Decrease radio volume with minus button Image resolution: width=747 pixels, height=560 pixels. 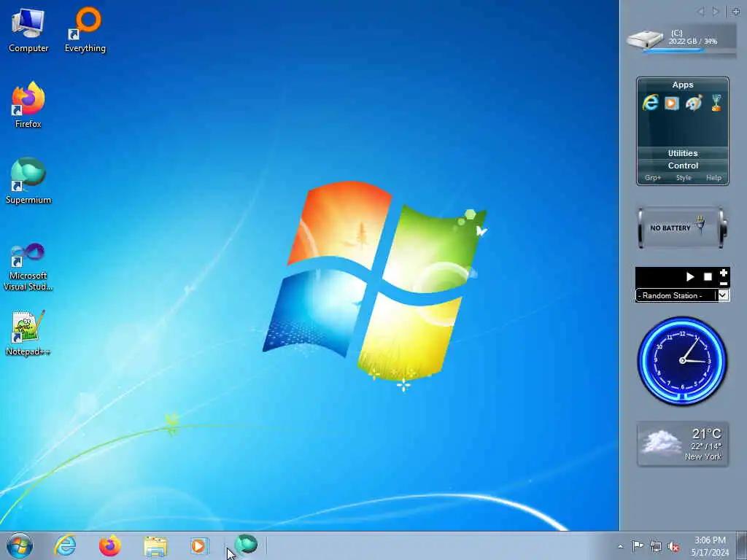[x=723, y=284]
